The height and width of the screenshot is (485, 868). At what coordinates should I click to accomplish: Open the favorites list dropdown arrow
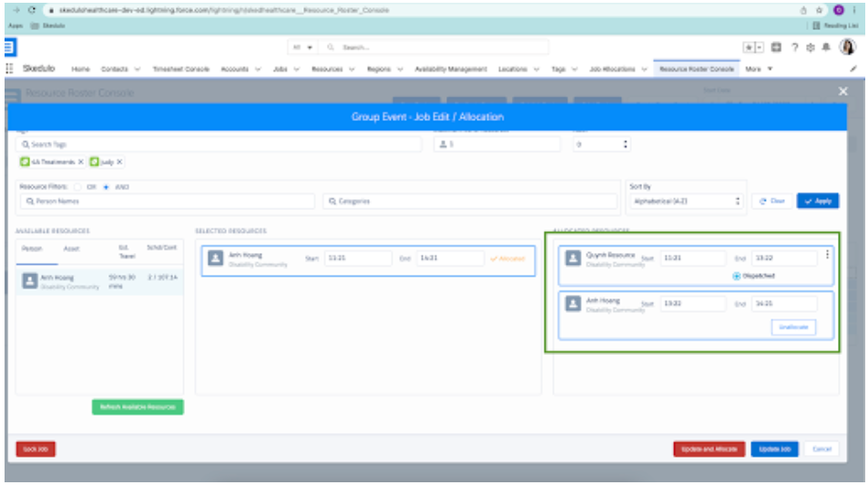(760, 47)
